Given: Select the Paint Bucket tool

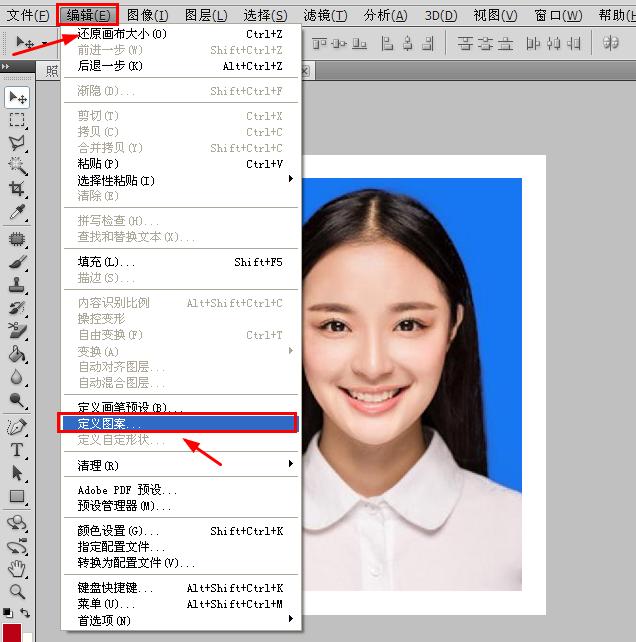Looking at the screenshot, I should click(x=17, y=354).
